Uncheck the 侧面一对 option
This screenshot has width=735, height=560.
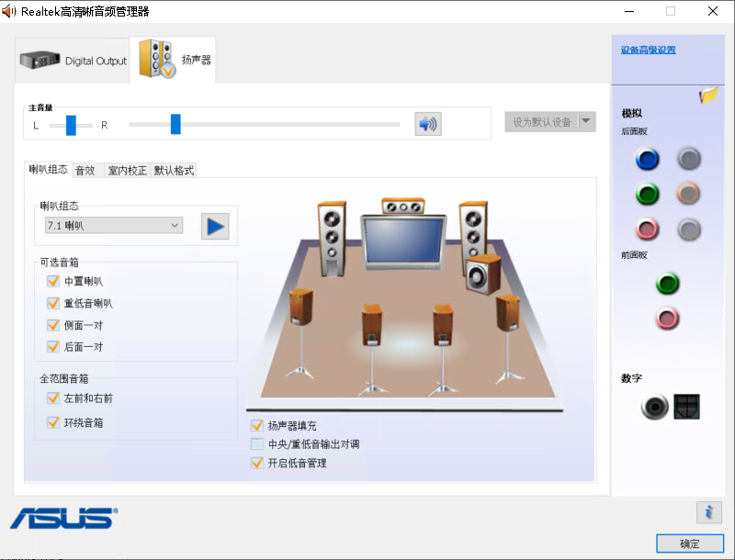coord(53,325)
